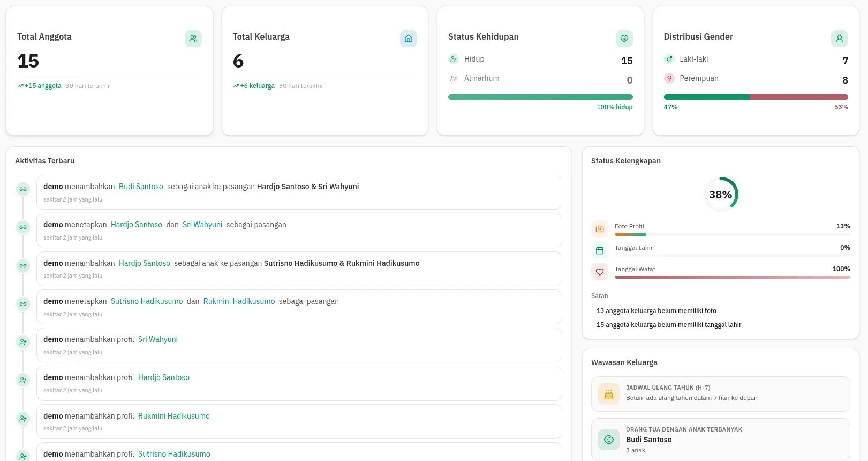Click 'Budi Santoso' name in Wawasan Keluarga
The height and width of the screenshot is (461, 868).
[648, 440]
